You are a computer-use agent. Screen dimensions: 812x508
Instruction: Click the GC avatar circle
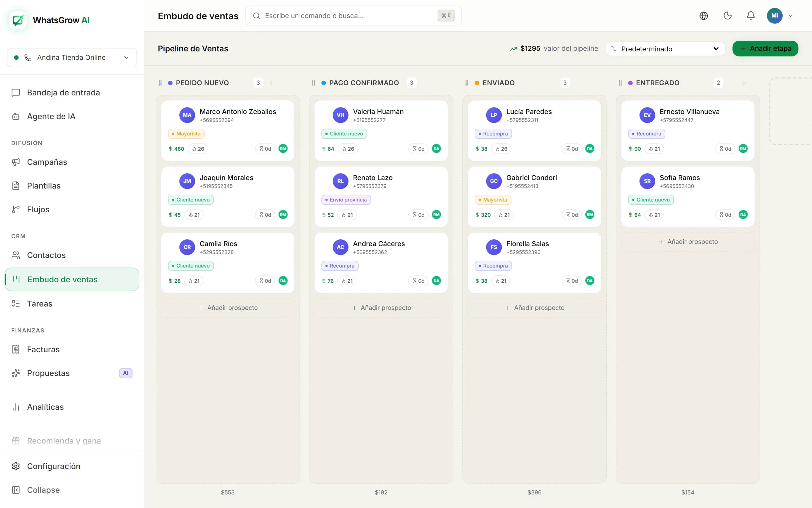(494, 181)
